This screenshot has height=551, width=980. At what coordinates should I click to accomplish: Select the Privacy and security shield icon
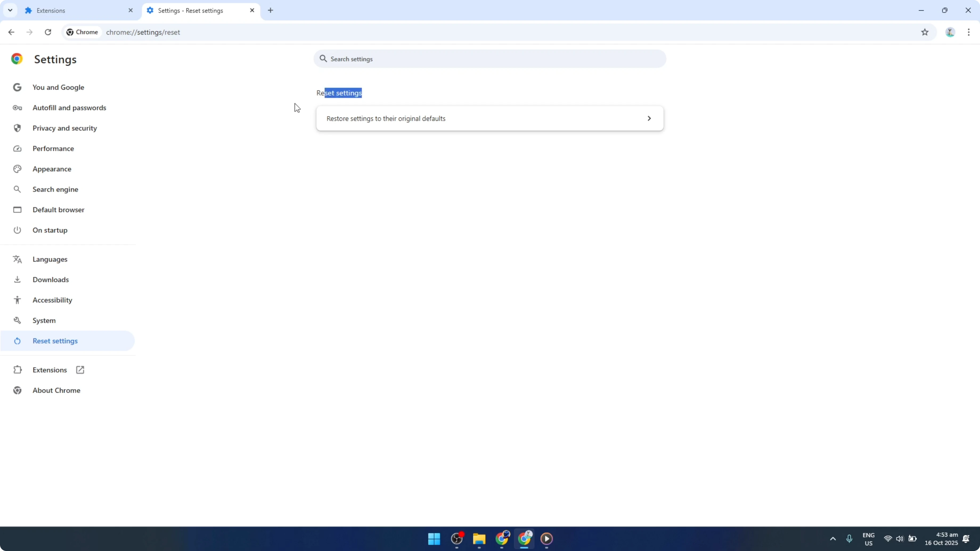(17, 128)
